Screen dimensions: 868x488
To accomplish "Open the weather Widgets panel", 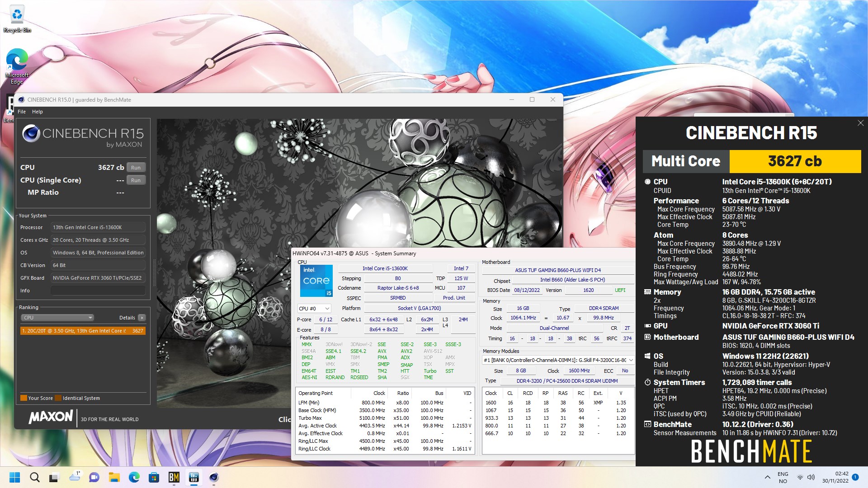I will [75, 477].
